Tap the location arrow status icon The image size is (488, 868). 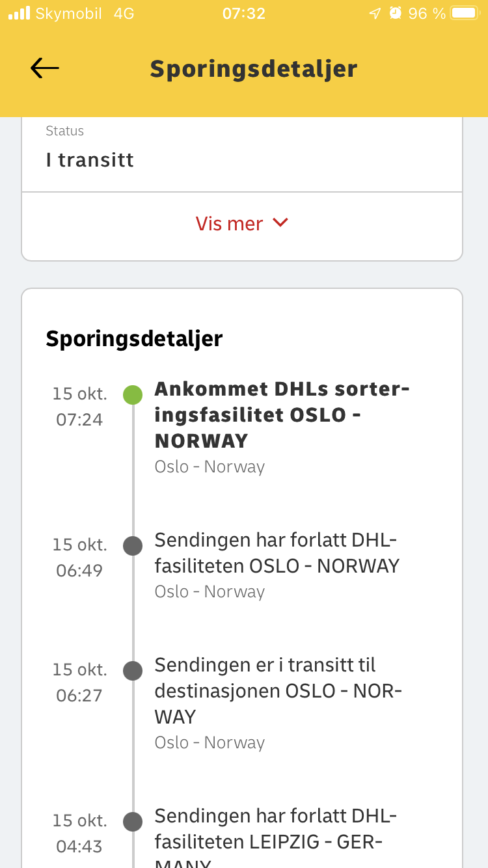[374, 13]
